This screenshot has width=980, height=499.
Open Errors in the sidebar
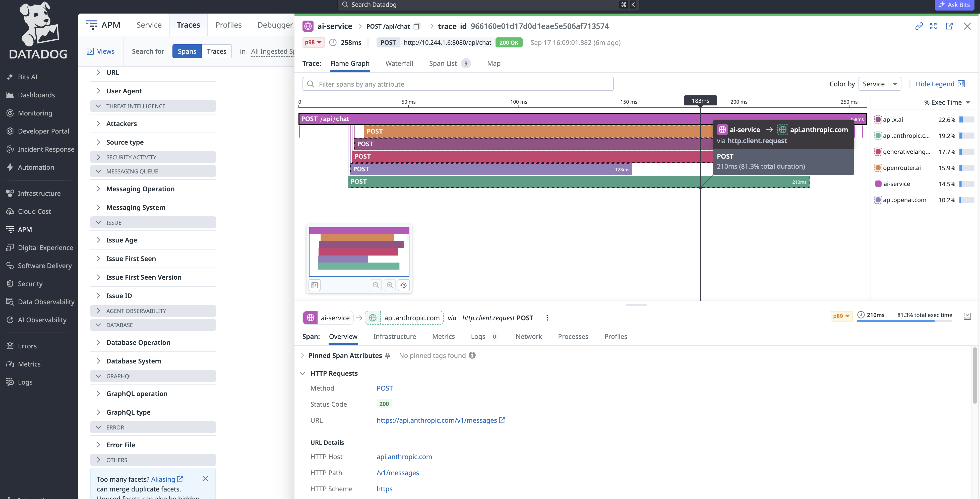tap(21, 346)
